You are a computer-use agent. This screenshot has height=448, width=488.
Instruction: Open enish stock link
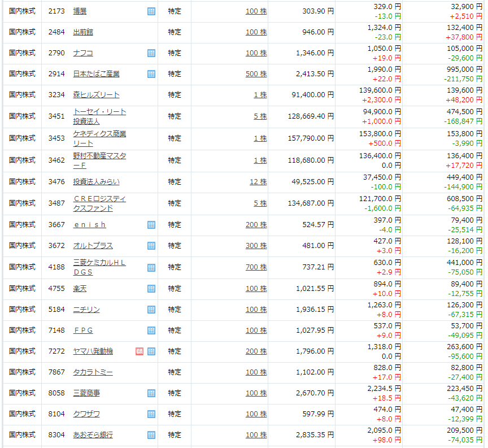click(x=90, y=224)
